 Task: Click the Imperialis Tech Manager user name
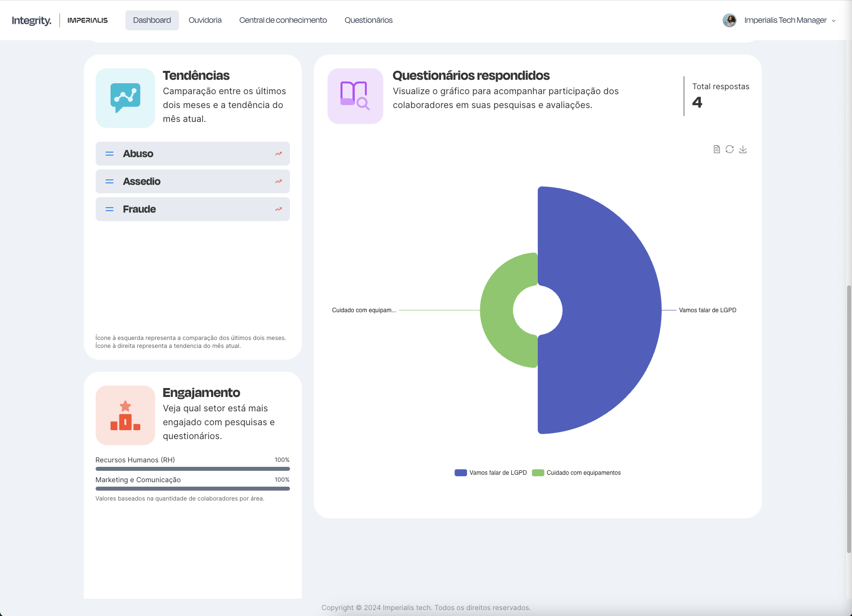point(785,20)
